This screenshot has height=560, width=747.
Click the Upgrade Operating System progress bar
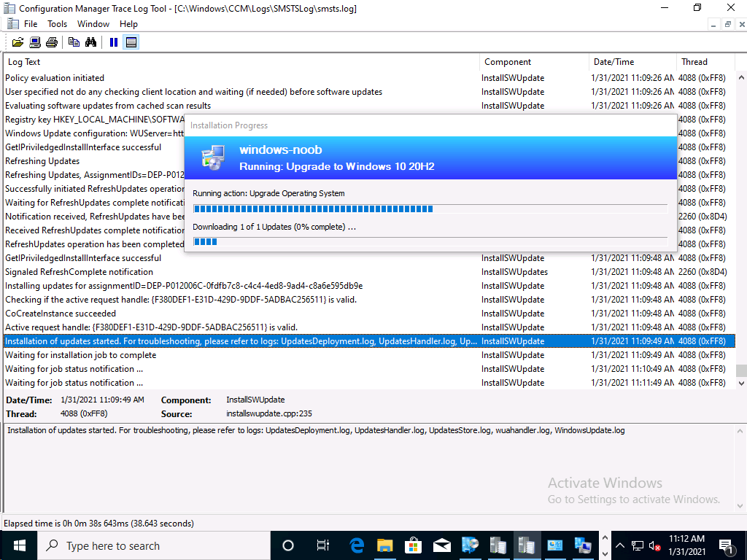coord(430,209)
